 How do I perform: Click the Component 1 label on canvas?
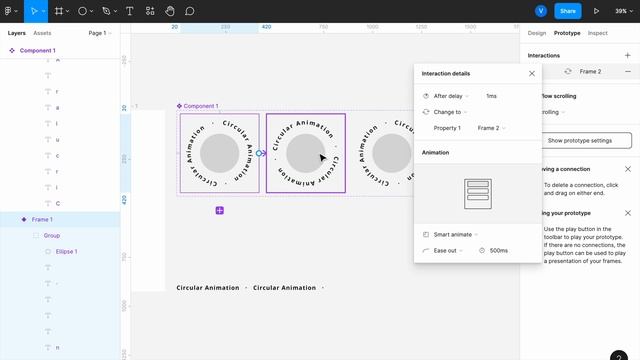[x=200, y=106]
